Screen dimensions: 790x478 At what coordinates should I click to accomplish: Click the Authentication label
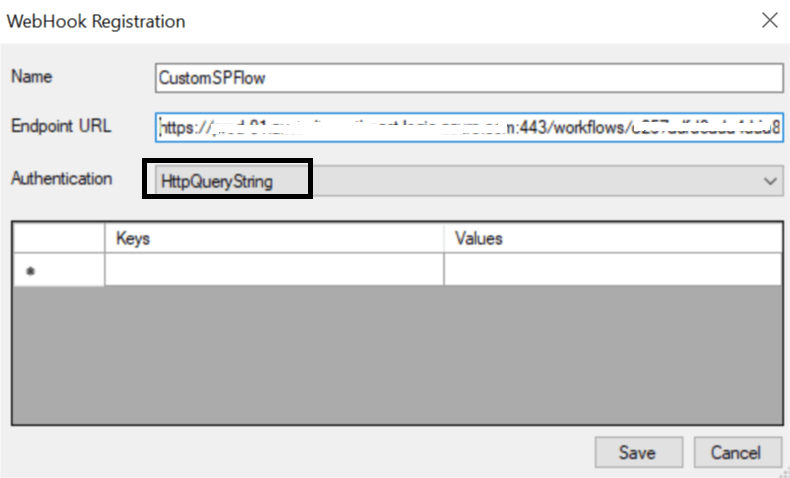pyautogui.click(x=61, y=179)
